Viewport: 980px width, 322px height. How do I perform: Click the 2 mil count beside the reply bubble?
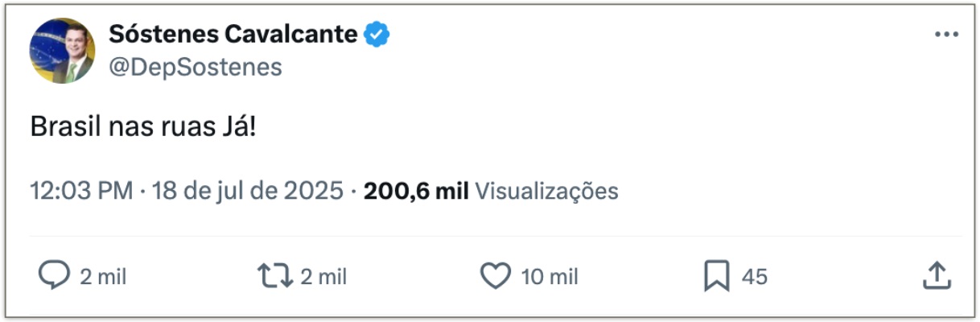point(103,277)
